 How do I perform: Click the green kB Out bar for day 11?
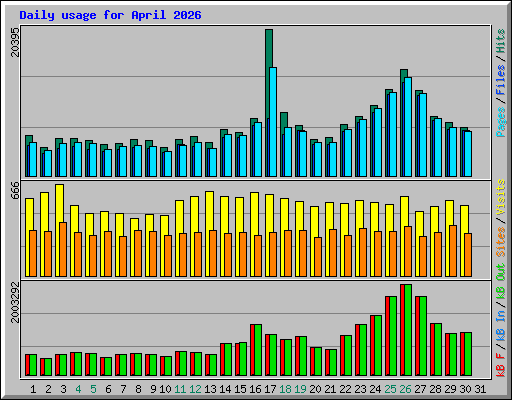click(x=183, y=364)
